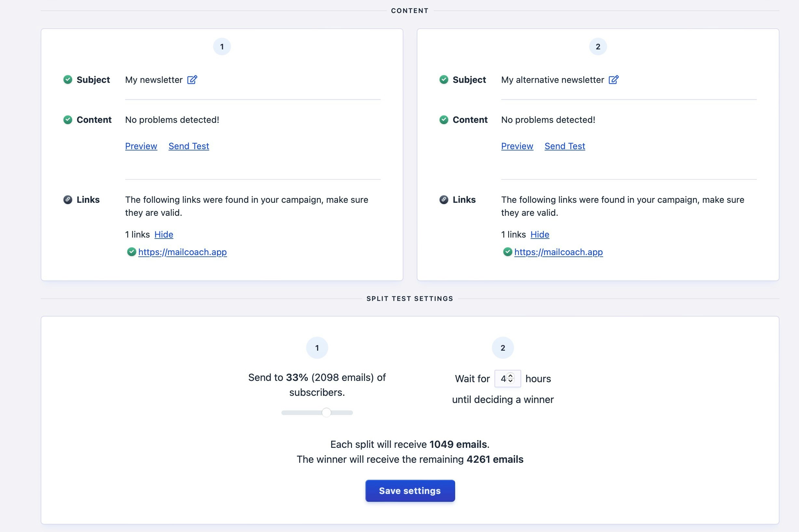Click green checkmark beside variant 1 Subject

coord(68,79)
